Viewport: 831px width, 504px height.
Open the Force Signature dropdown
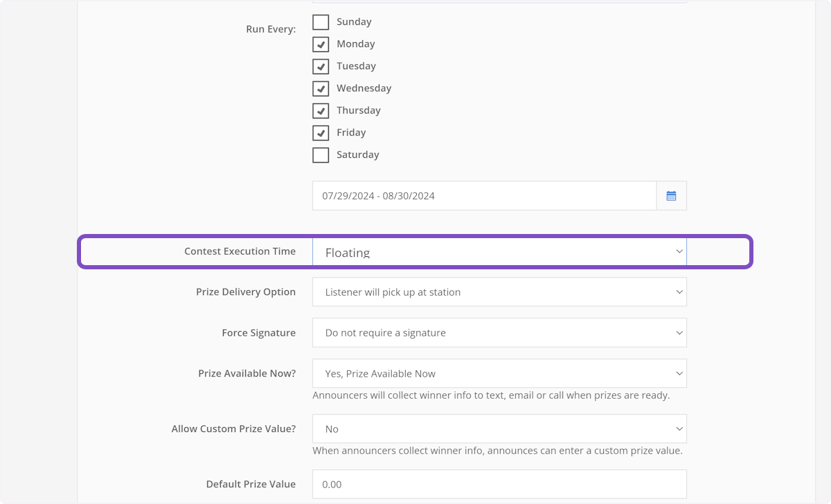[x=499, y=333]
